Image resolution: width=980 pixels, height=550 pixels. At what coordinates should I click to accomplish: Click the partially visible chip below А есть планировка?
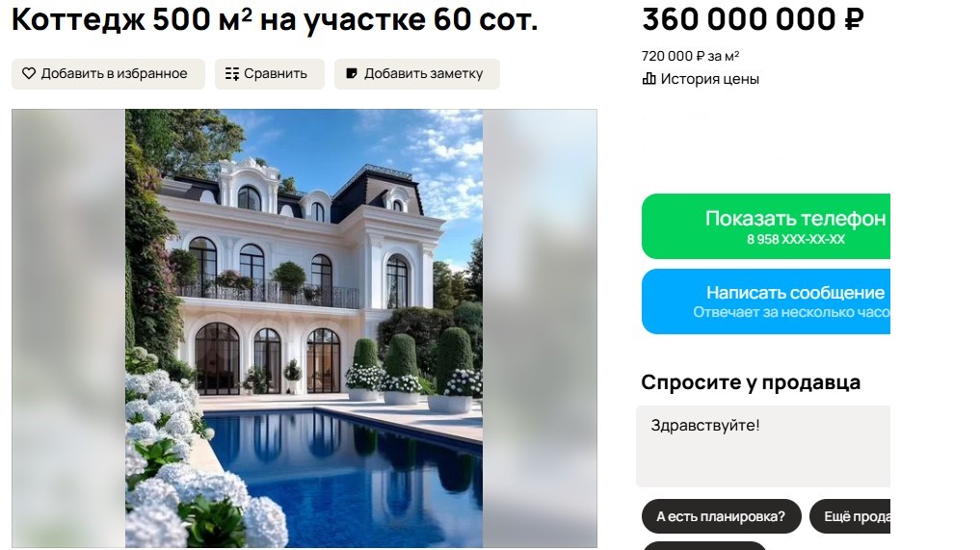[x=704, y=545]
